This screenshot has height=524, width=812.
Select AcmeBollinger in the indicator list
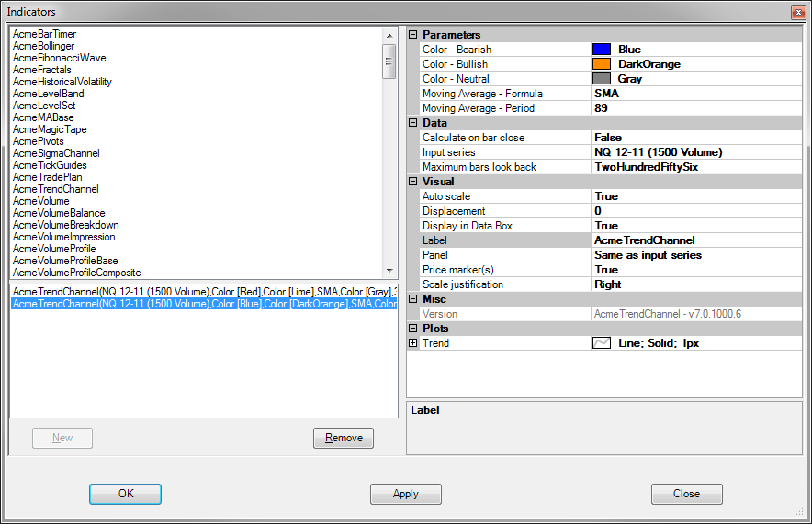[x=43, y=46]
